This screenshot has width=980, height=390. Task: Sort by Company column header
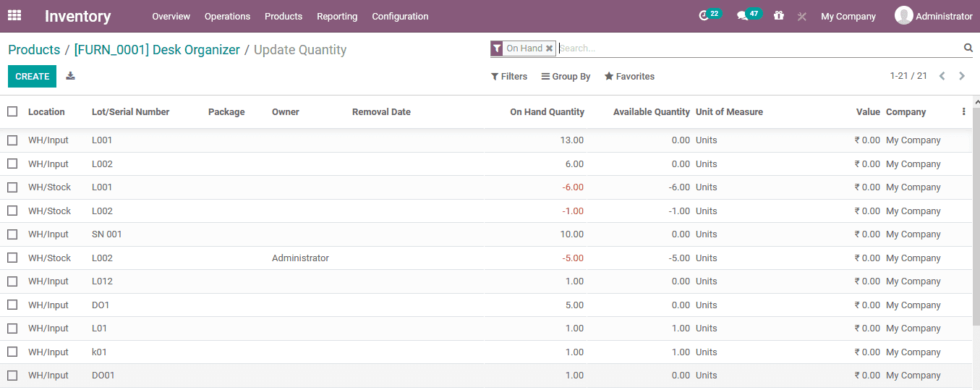[x=906, y=111]
